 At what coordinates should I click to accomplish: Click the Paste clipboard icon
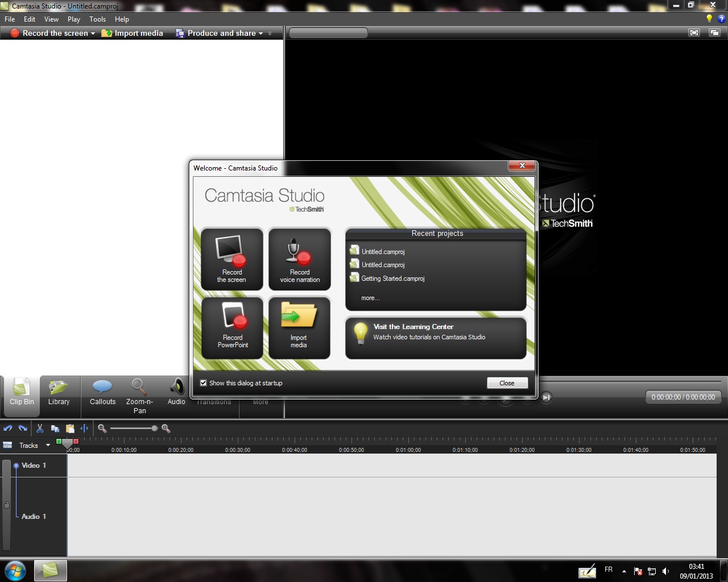point(70,429)
